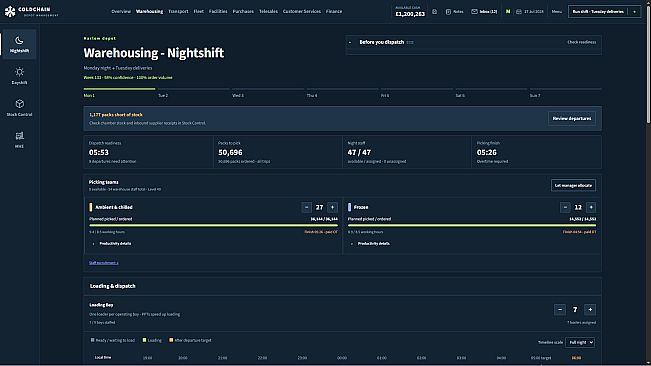This screenshot has height=366, width=651.
Task: Select the Mon 1 day tab
Action: [x=119, y=93]
